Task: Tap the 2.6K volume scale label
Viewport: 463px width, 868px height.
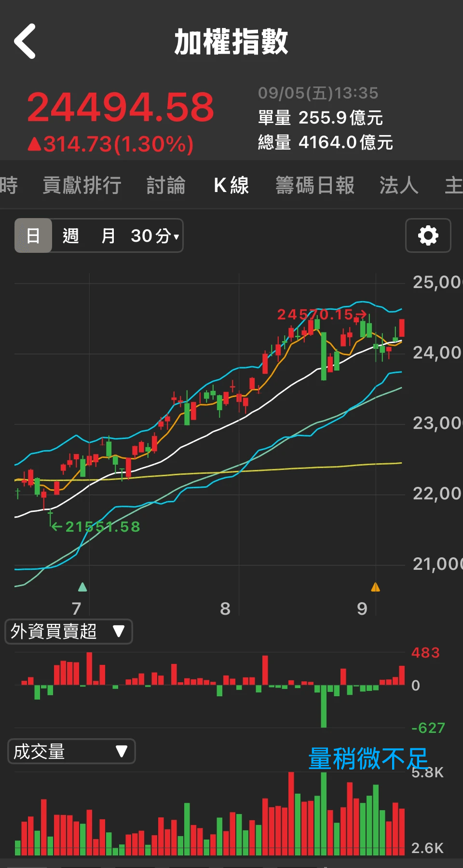Action: tap(427, 848)
